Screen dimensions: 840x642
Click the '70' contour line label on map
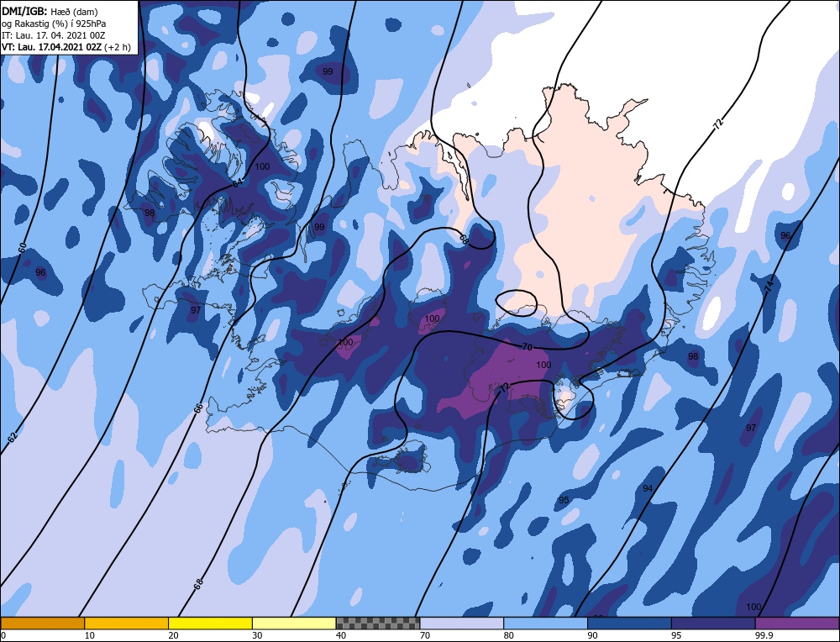pos(528,347)
